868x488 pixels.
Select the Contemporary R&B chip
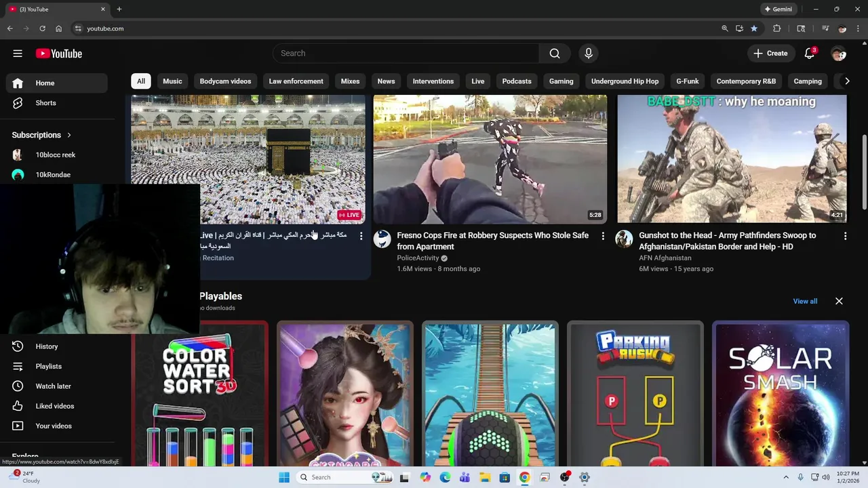(747, 81)
